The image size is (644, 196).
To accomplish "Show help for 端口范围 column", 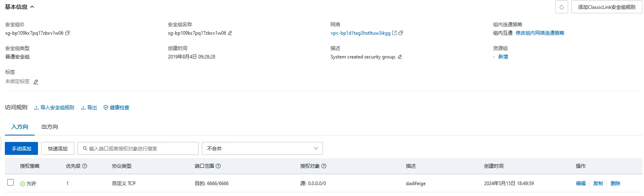I will (218, 166).
